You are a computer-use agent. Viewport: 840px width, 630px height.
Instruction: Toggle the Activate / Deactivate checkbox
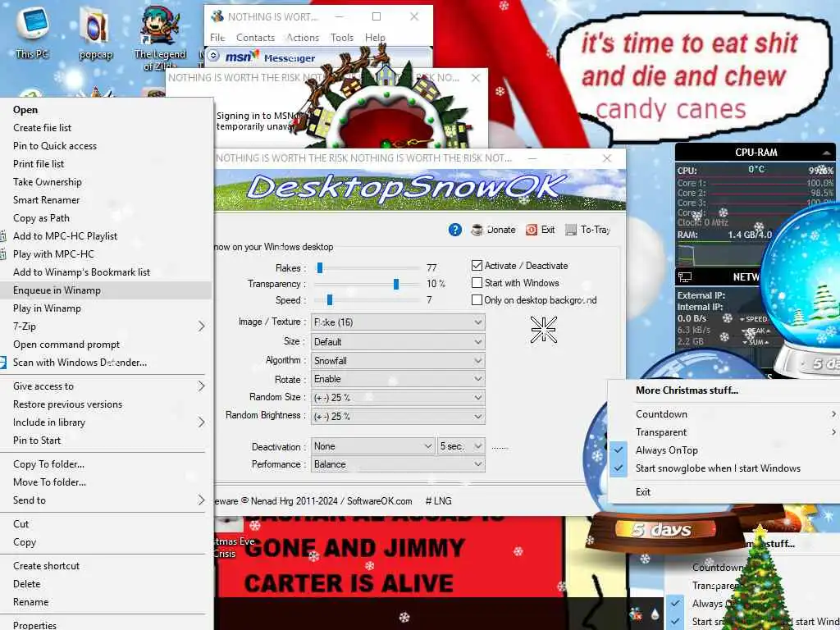pos(477,265)
